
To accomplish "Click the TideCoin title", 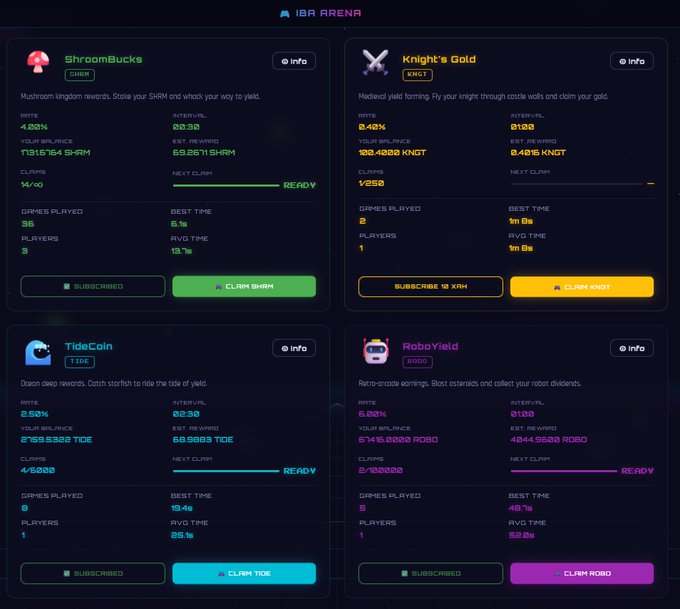I will click(x=88, y=346).
